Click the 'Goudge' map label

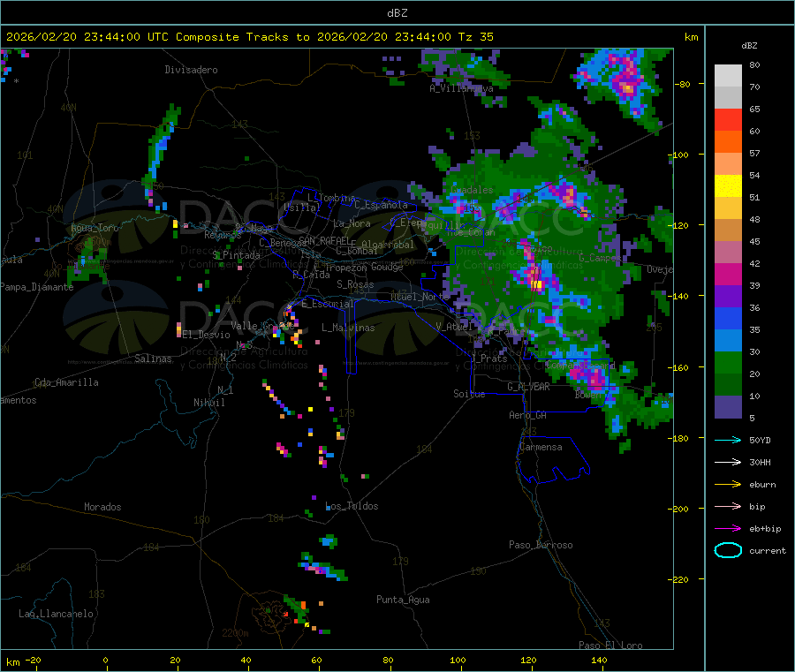coord(387,267)
